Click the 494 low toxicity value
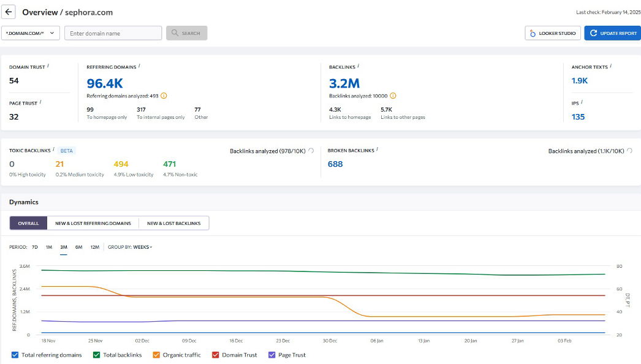Screen dimensions: 641x364 [121, 164]
